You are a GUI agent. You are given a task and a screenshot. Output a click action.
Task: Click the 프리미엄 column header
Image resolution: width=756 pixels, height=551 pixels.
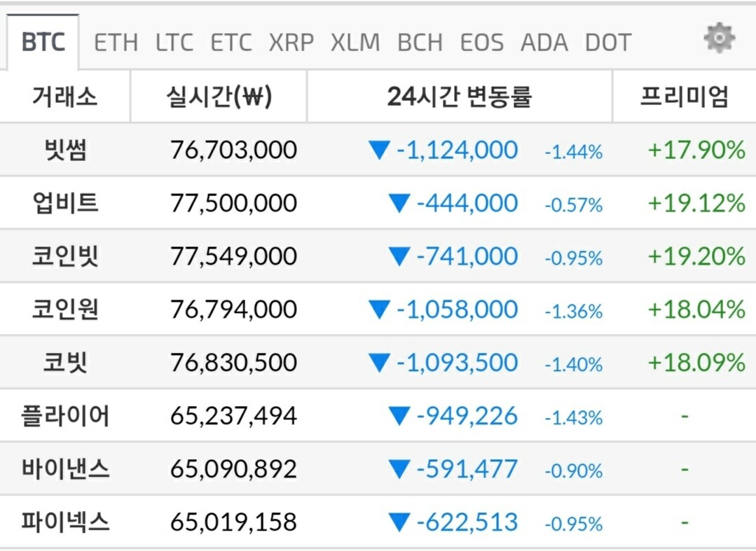[684, 97]
